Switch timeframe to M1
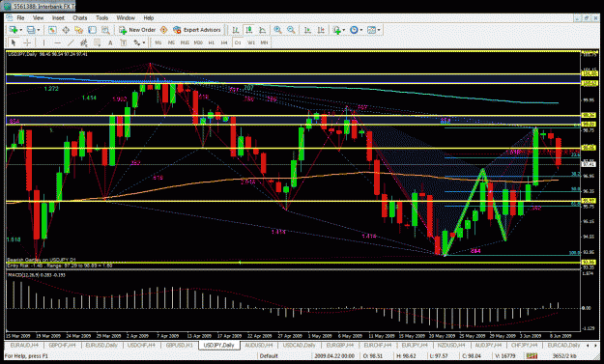Screen dimensions: 604x364 click(158, 42)
